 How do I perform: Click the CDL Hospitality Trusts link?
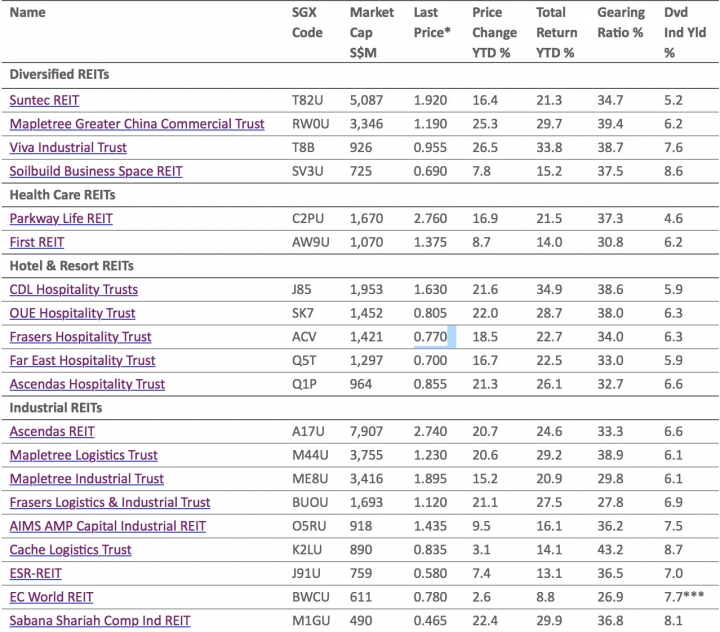73,289
